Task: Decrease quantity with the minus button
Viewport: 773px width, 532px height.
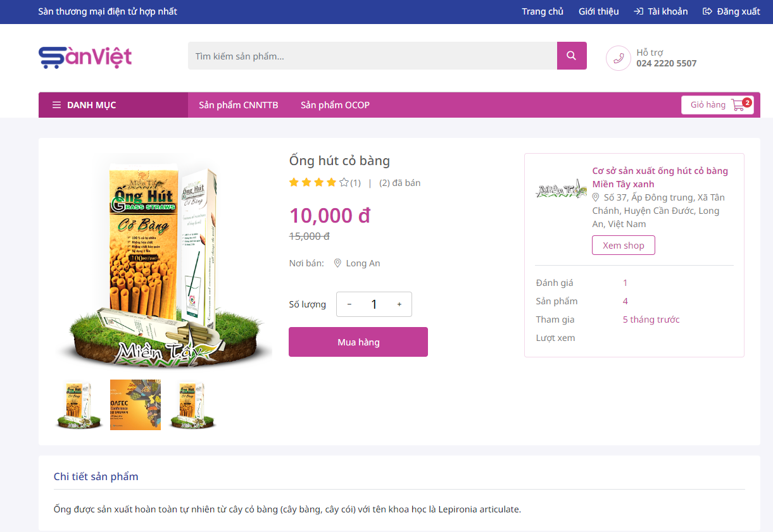Action: [349, 304]
